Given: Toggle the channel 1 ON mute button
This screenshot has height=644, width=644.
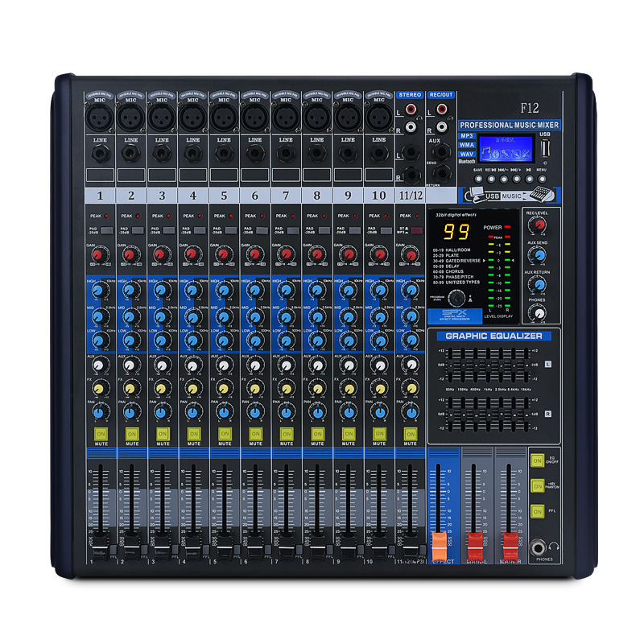Looking at the screenshot, I should click(101, 434).
